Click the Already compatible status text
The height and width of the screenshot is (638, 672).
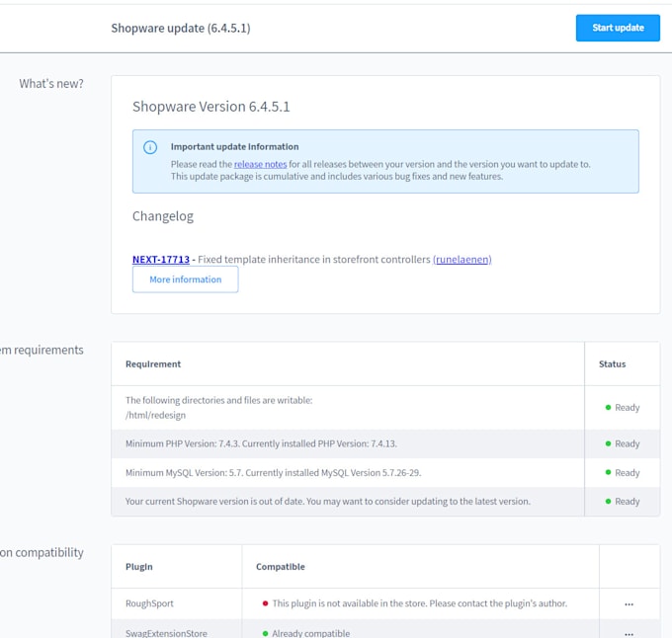click(310, 633)
